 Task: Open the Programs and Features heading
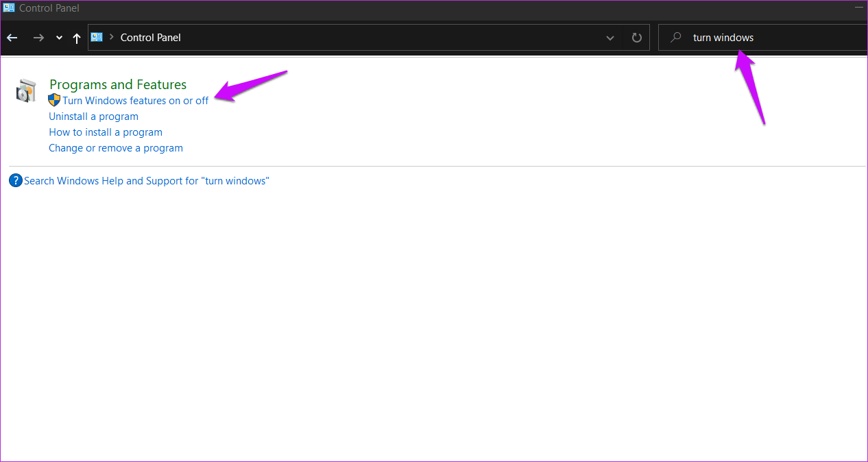point(118,84)
